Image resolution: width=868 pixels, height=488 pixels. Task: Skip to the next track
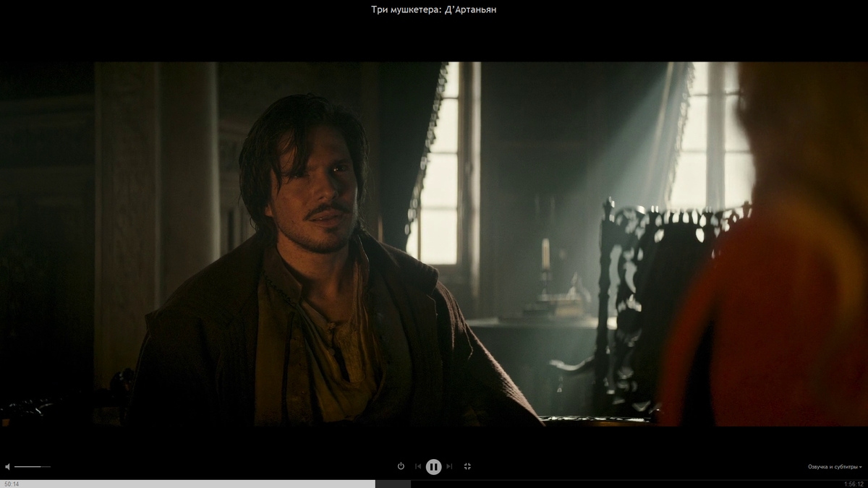pos(449,466)
